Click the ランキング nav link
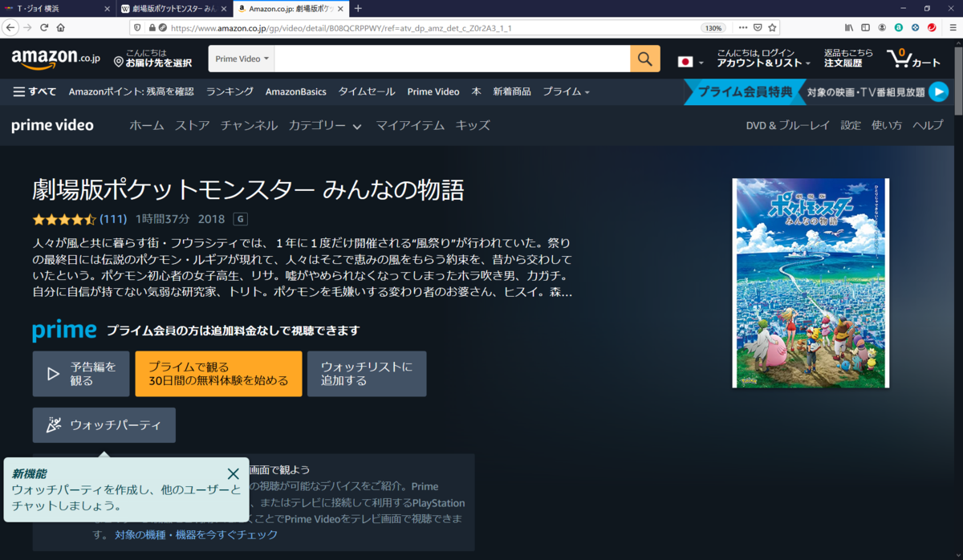This screenshot has height=560, width=963. point(230,91)
